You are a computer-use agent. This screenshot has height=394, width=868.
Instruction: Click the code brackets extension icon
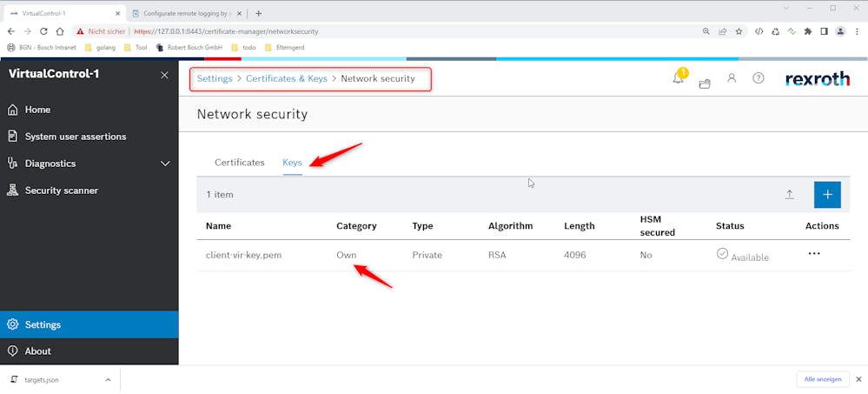pyautogui.click(x=759, y=31)
